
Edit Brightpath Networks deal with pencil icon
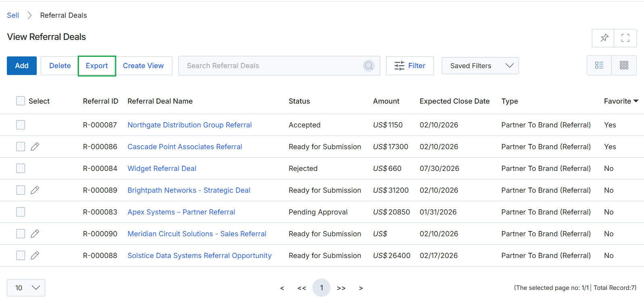click(35, 190)
